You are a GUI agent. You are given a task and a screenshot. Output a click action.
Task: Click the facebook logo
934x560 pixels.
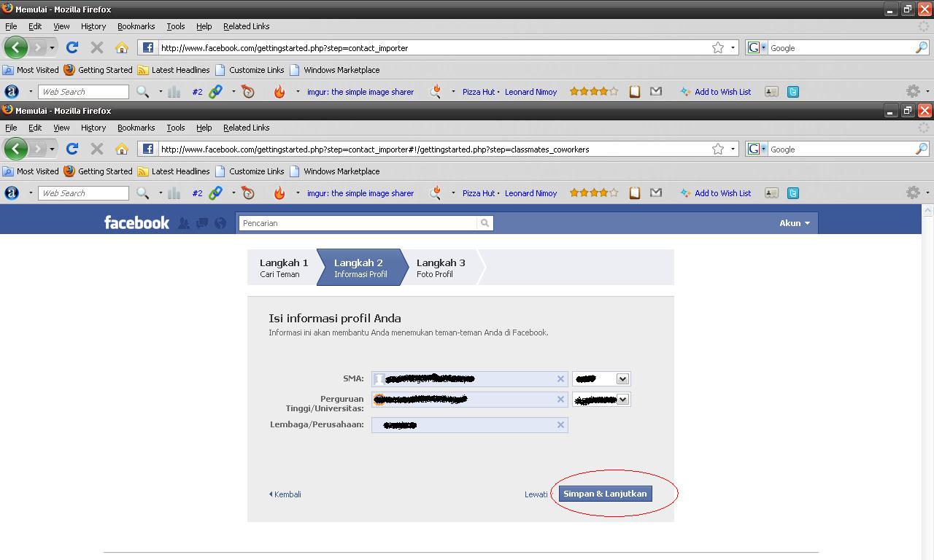[136, 222]
